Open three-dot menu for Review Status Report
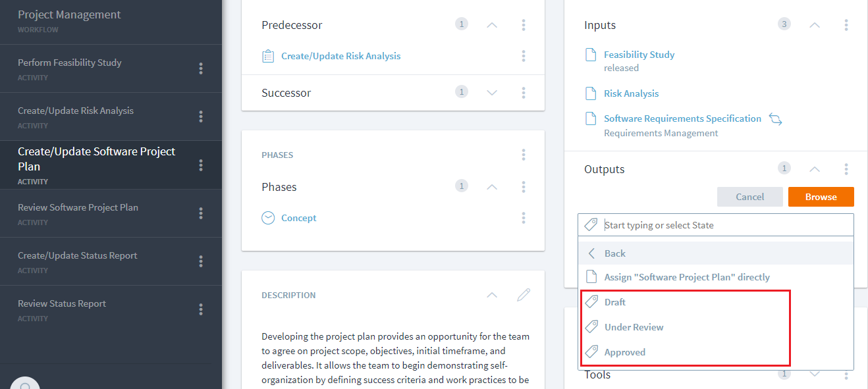Image resolution: width=868 pixels, height=389 pixels. (201, 309)
